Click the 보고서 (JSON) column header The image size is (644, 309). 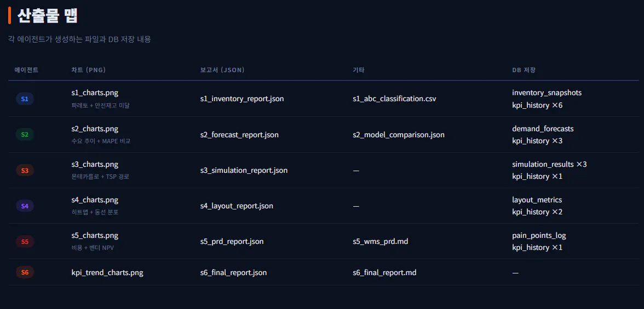[222, 70]
